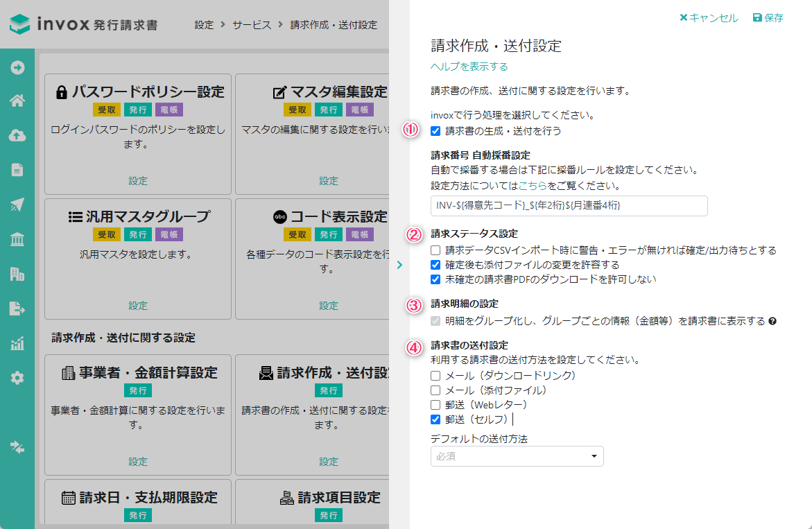Click the document icon in the sidebar
This screenshot has width=812, height=529.
pos(17,170)
